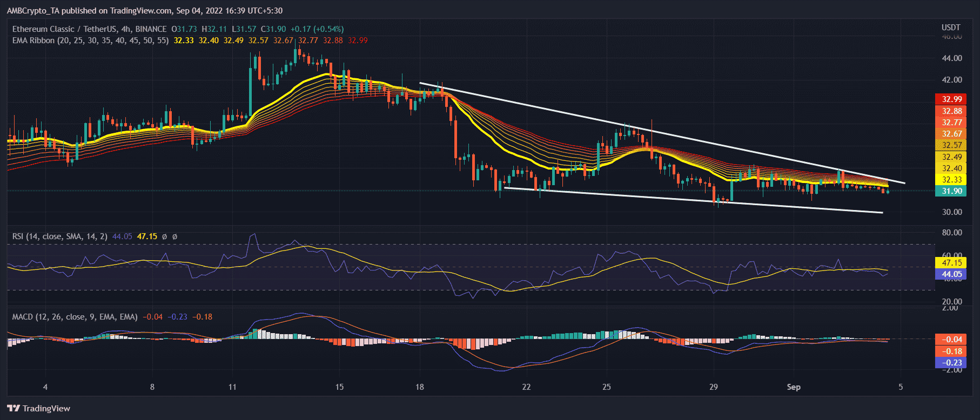The width and height of the screenshot is (980, 420).
Task: Click the blue -0.23 MACD axis tag
Action: (951, 363)
